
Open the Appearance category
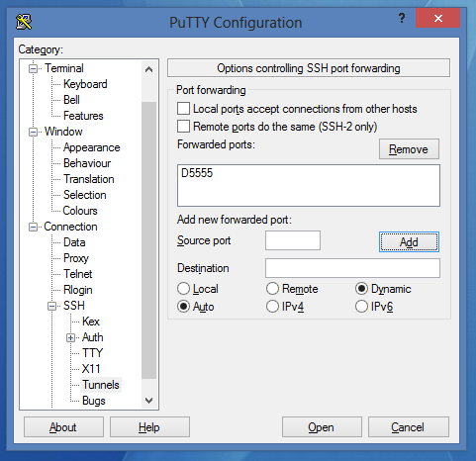pyautogui.click(x=91, y=147)
